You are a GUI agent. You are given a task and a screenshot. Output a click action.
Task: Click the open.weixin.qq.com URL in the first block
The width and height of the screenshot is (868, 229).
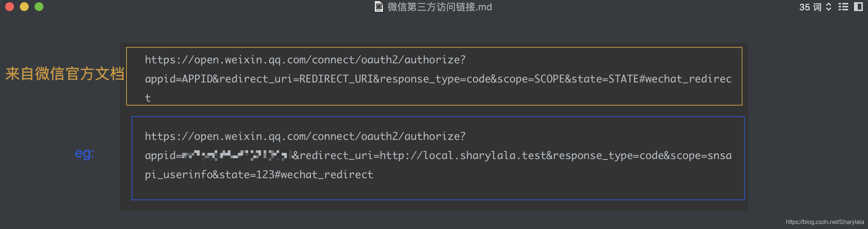[305, 59]
